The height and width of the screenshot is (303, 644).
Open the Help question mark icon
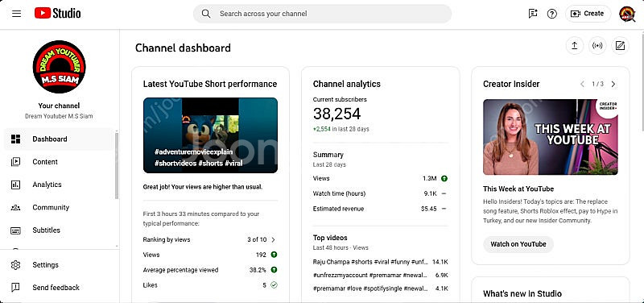pos(552,14)
